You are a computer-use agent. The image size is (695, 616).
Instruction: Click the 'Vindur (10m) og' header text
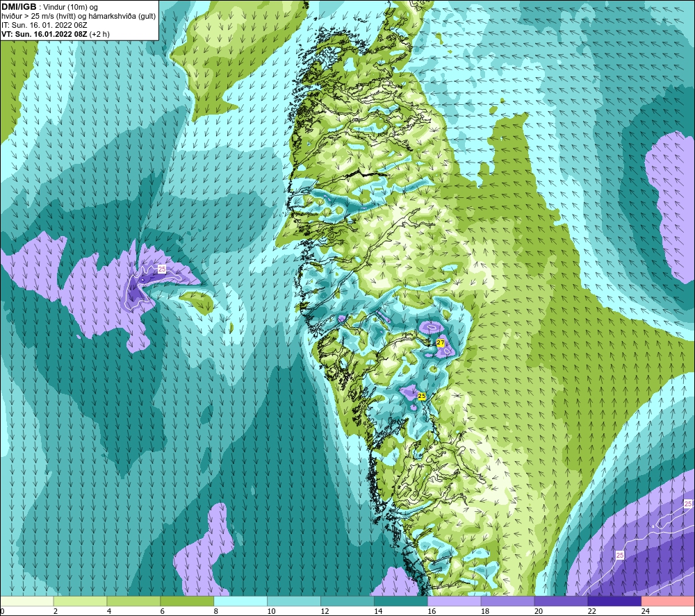tap(70, 7)
